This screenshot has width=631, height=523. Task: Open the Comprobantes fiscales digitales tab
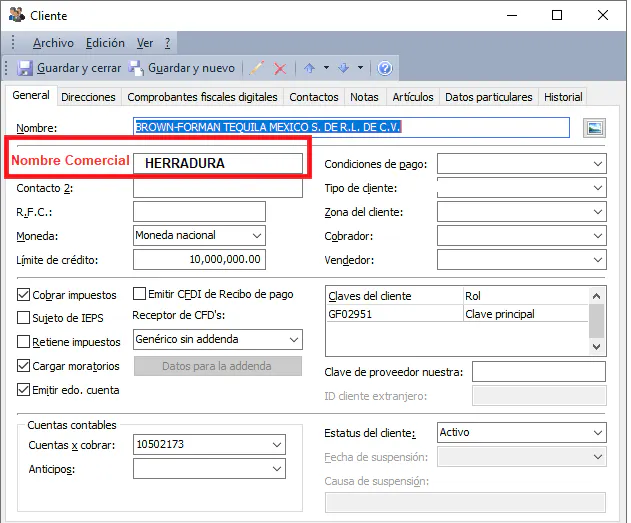point(202,97)
